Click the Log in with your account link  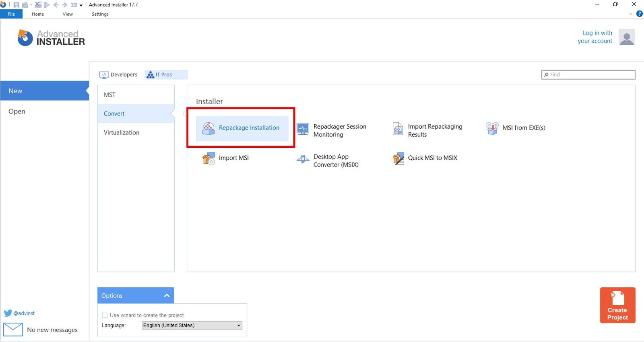click(x=595, y=37)
